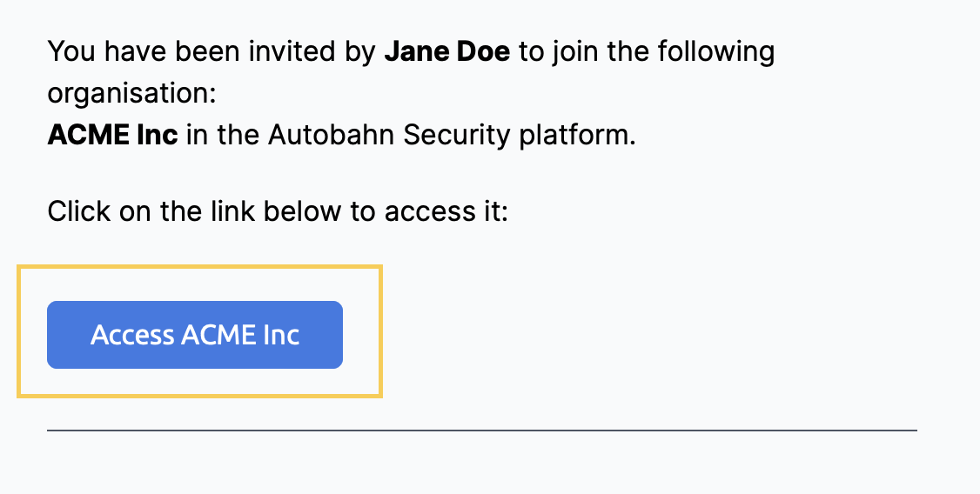The image size is (980, 494).
Task: Click the words 'access it:' in instruction
Action: [446, 211]
